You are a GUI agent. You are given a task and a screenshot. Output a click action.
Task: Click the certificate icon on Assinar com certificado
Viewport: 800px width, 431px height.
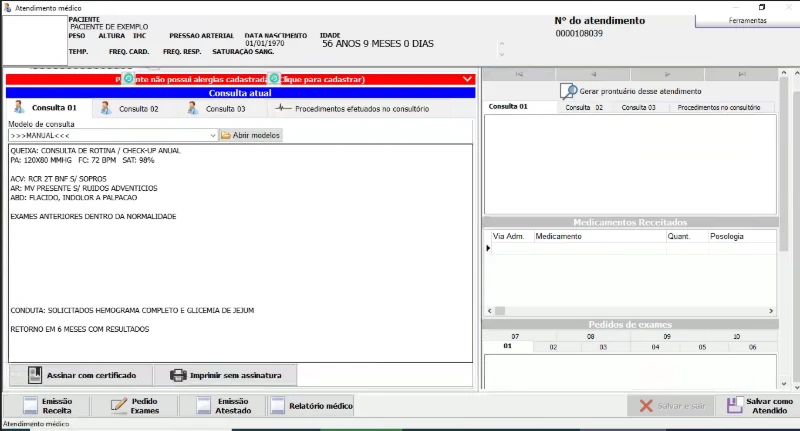coord(35,375)
